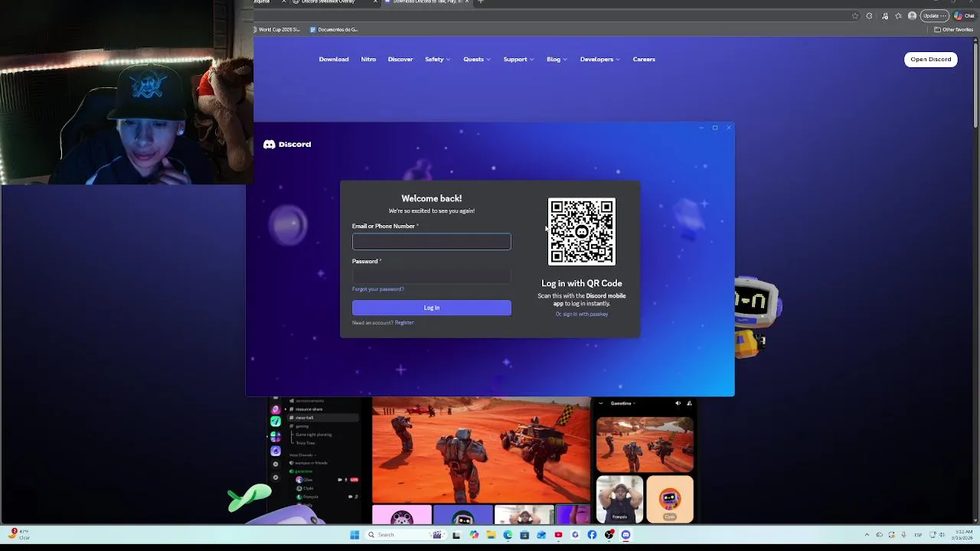The width and height of the screenshot is (980, 551).
Task: Click the speaker icon next to Gametime
Action: point(678,403)
